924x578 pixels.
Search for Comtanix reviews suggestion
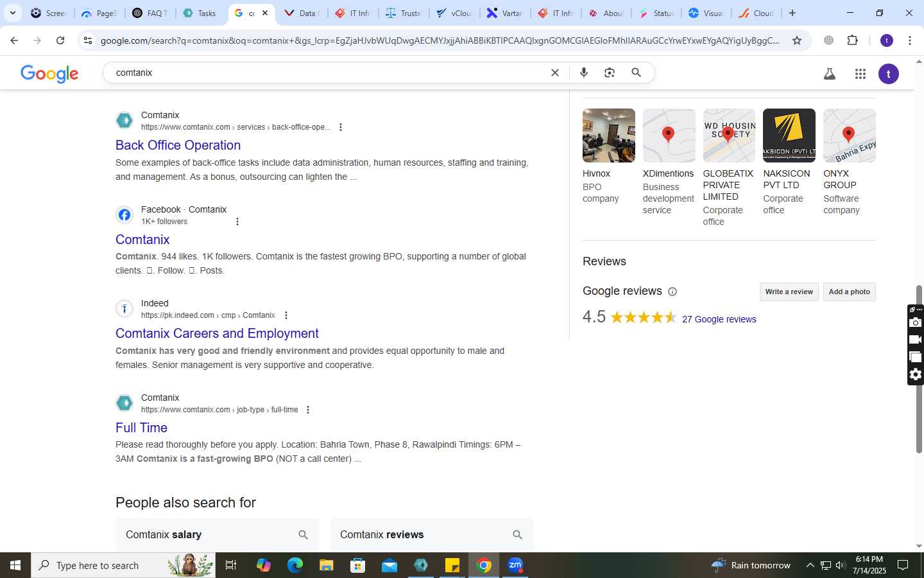click(x=431, y=535)
